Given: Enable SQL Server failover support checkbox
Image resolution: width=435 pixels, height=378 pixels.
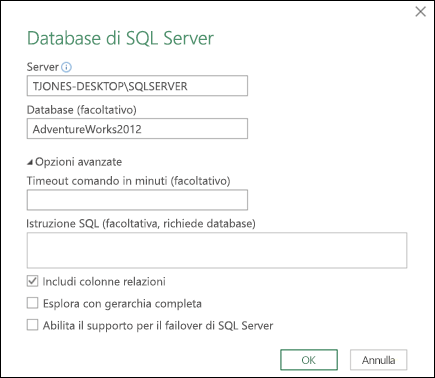Looking at the screenshot, I should point(32,325).
